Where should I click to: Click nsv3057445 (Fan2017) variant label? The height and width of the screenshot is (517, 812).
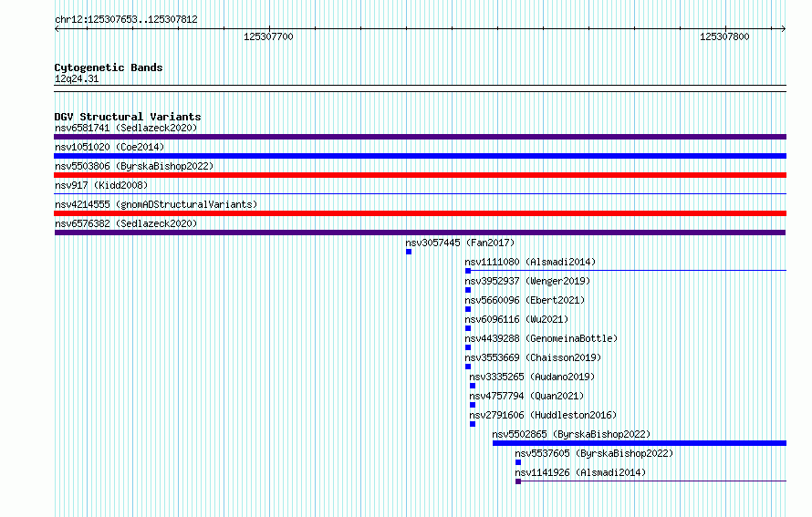click(460, 243)
